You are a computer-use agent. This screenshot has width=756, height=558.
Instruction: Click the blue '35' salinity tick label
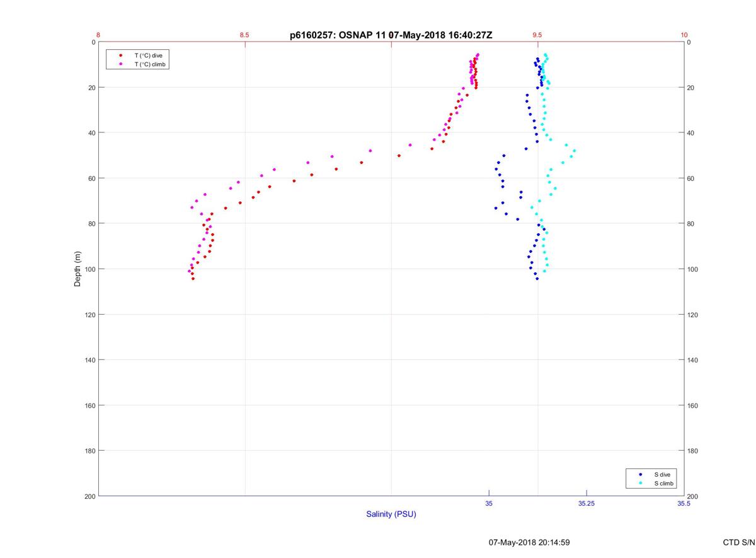pyautogui.click(x=489, y=503)
